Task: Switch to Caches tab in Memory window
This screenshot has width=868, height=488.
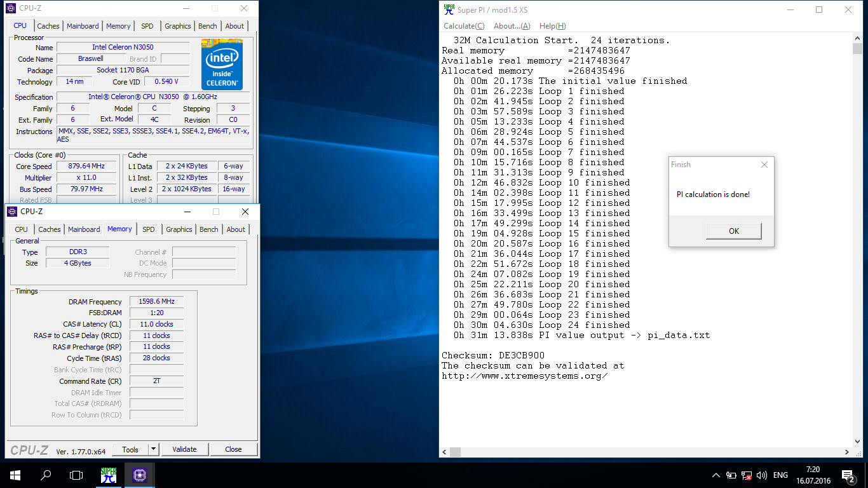Action: tap(49, 229)
